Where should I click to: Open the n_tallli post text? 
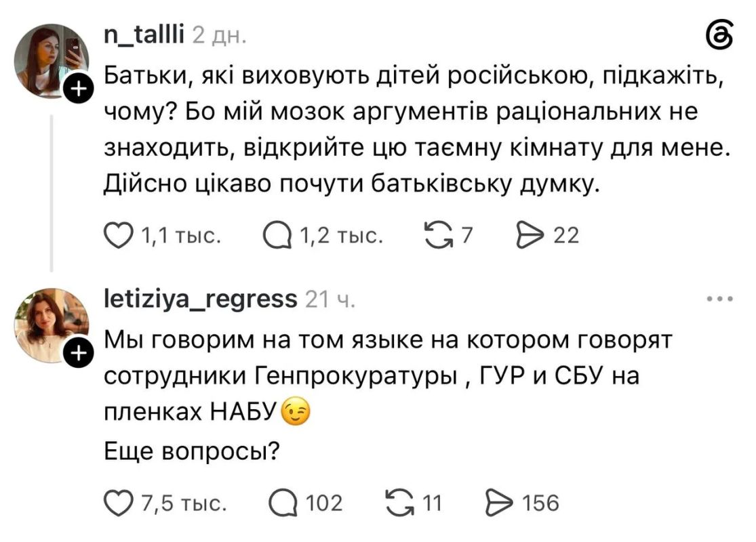point(417,130)
